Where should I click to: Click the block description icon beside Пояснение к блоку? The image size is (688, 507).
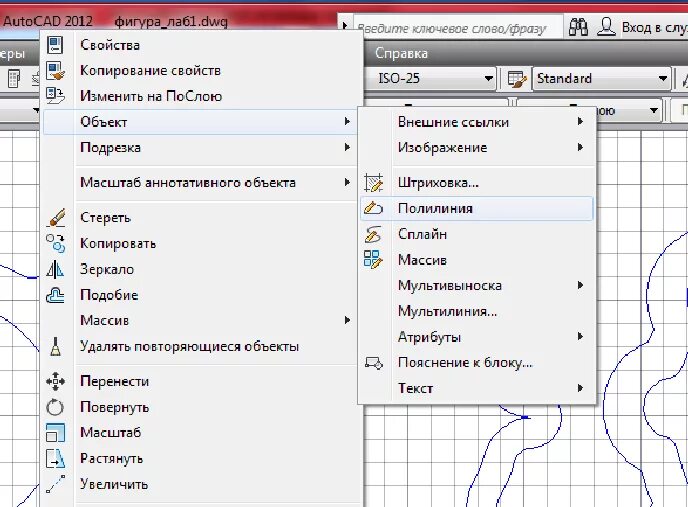tap(374, 363)
